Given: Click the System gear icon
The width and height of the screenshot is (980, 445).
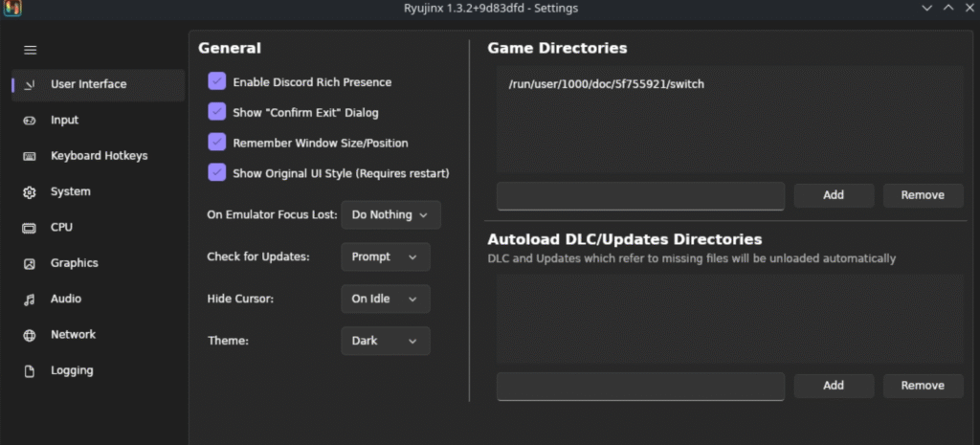Looking at the screenshot, I should tap(30, 192).
